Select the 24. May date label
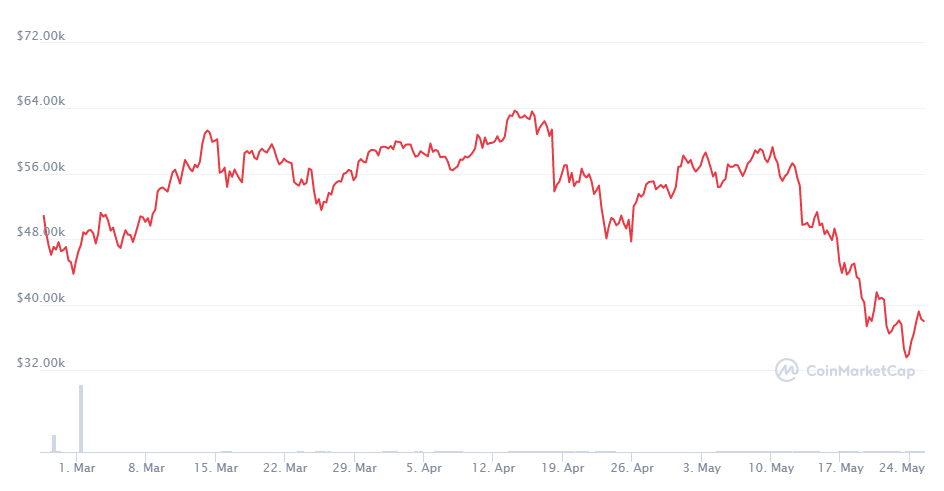The height and width of the screenshot is (491, 944). point(902,467)
